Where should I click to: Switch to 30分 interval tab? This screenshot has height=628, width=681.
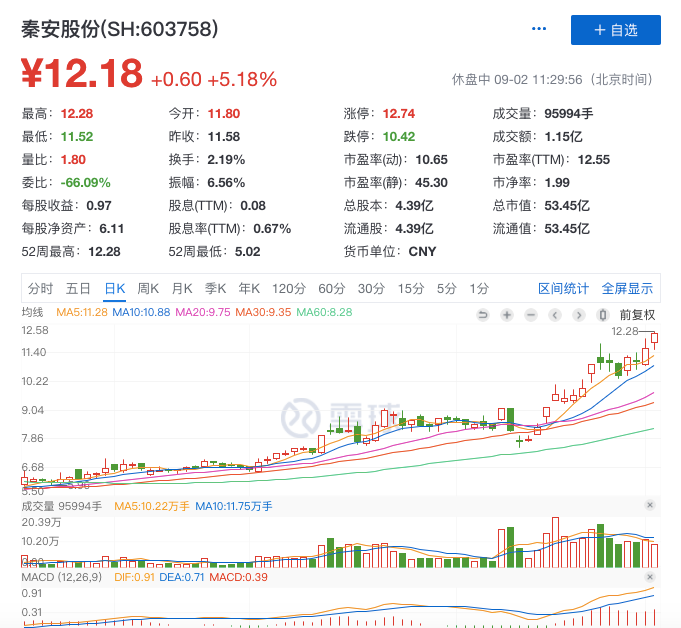[371, 288]
